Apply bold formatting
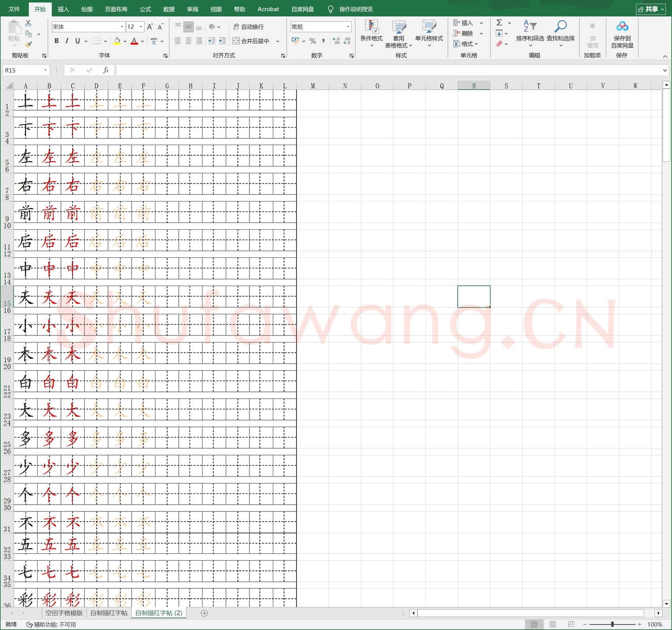672x630 pixels. [56, 41]
